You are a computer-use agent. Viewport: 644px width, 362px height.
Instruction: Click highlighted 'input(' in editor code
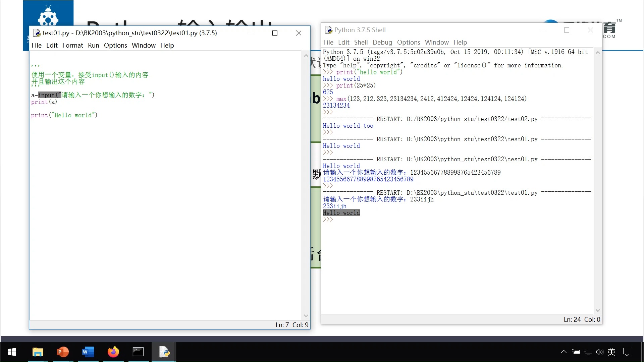pos(49,95)
